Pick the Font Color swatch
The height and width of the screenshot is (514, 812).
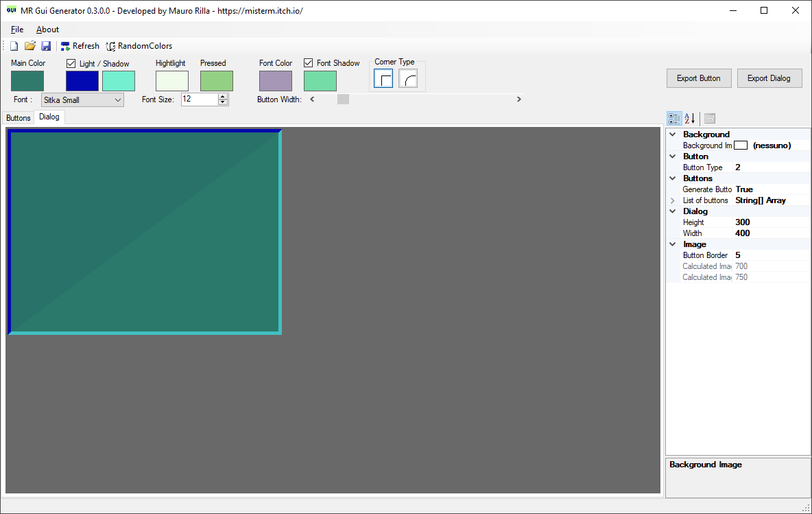click(x=276, y=81)
